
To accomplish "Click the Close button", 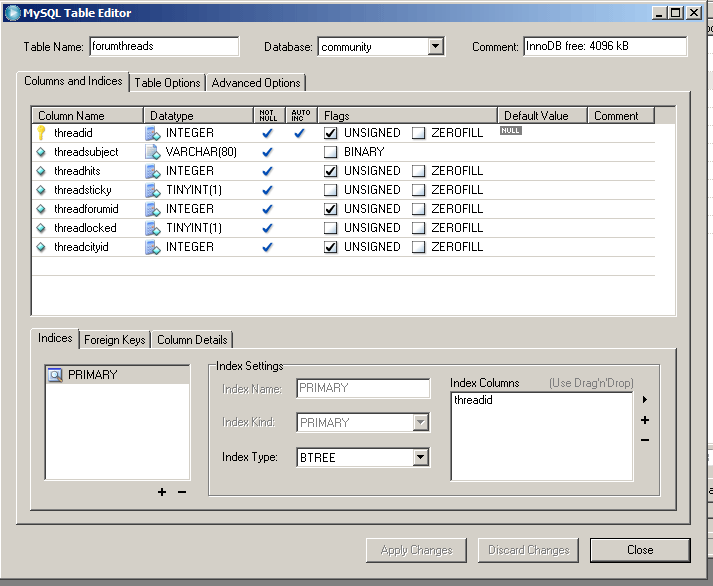I will (640, 550).
